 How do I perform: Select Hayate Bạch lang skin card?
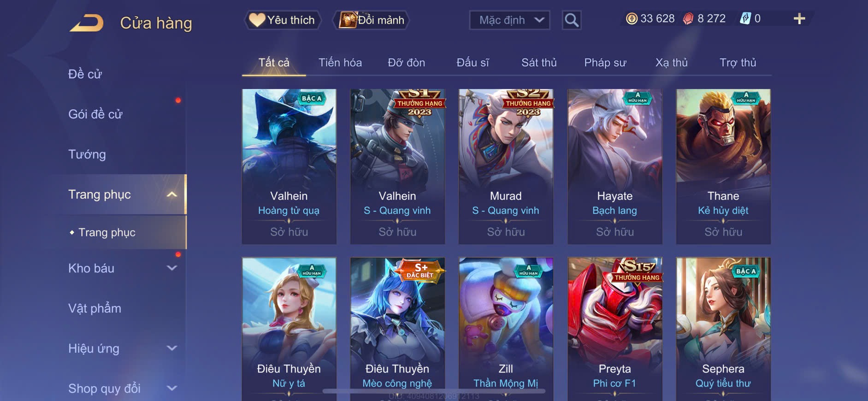pyautogui.click(x=614, y=166)
